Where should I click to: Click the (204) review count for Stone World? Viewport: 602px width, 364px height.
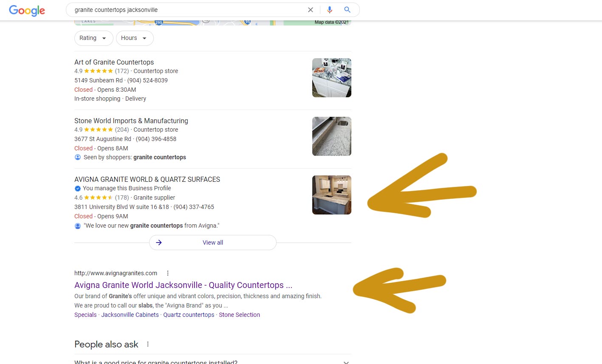coord(122,130)
